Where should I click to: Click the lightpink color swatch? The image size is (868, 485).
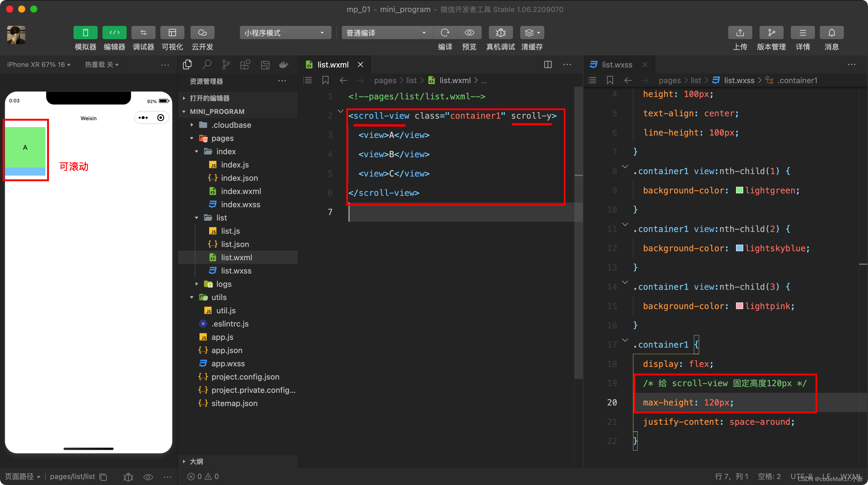coord(739,306)
